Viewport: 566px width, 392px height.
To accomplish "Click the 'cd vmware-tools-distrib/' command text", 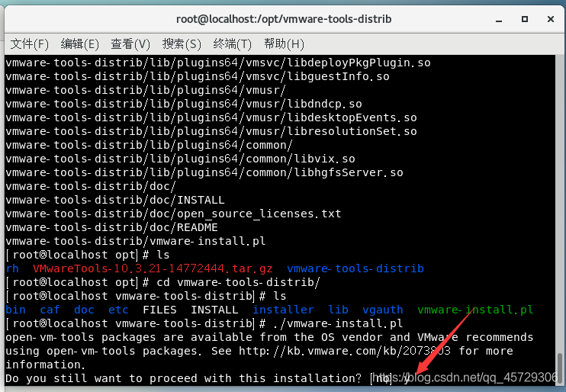I will pyautogui.click(x=238, y=282).
